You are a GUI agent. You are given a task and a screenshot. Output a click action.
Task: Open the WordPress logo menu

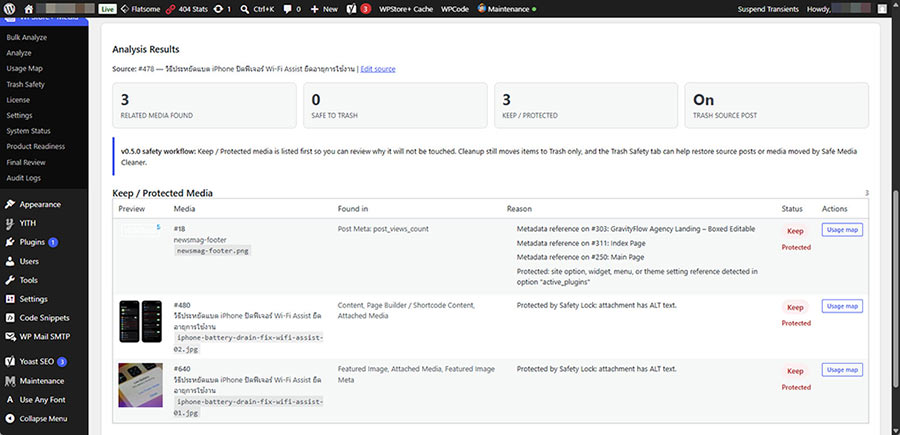tap(9, 9)
